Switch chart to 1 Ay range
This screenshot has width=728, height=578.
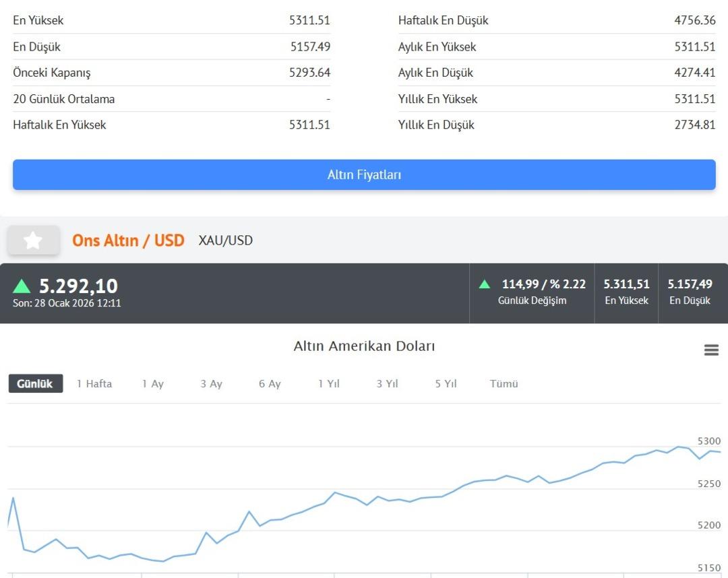[152, 383]
